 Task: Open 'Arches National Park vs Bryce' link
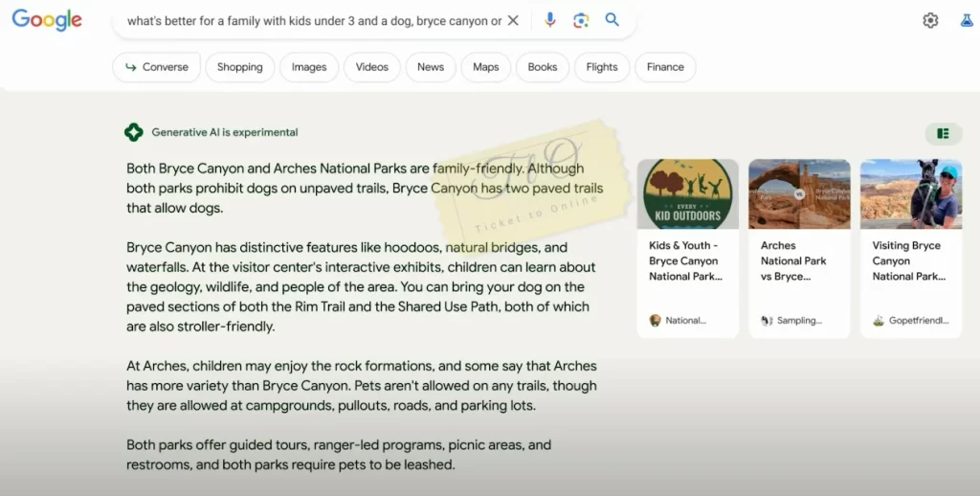point(793,260)
